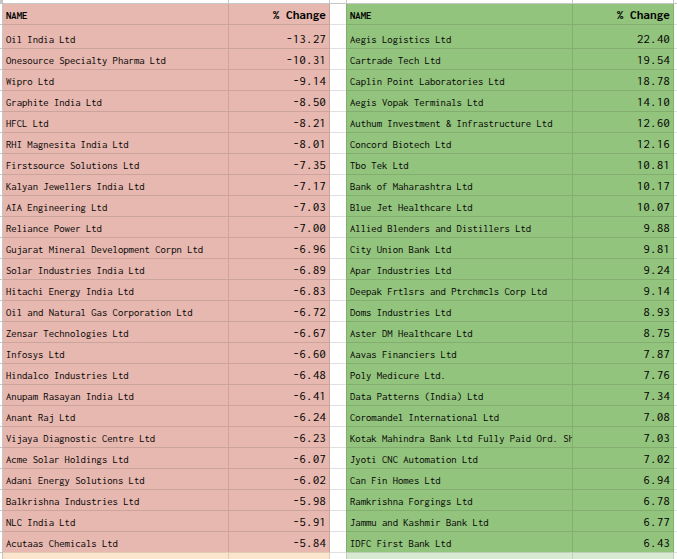This screenshot has height=559, width=677.
Task: Select the Aegis Logistics Ltd cell
Action: click(x=459, y=40)
